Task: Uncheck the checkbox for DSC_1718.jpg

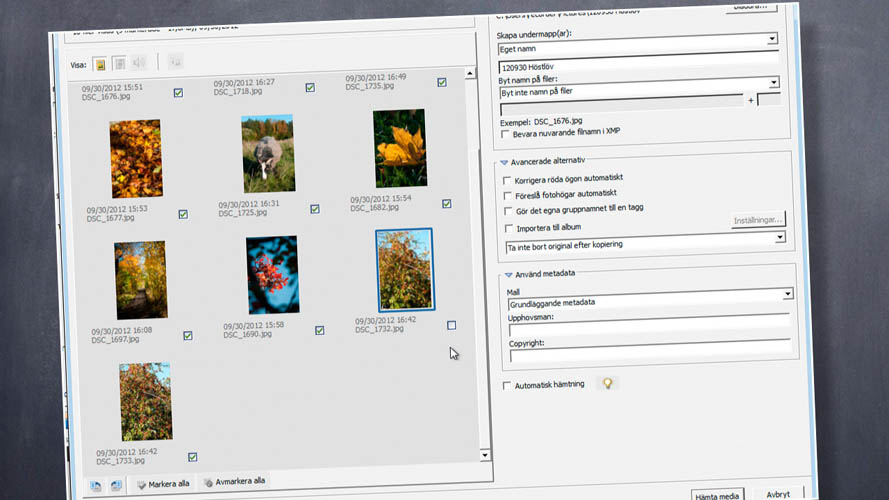Action: (x=310, y=87)
